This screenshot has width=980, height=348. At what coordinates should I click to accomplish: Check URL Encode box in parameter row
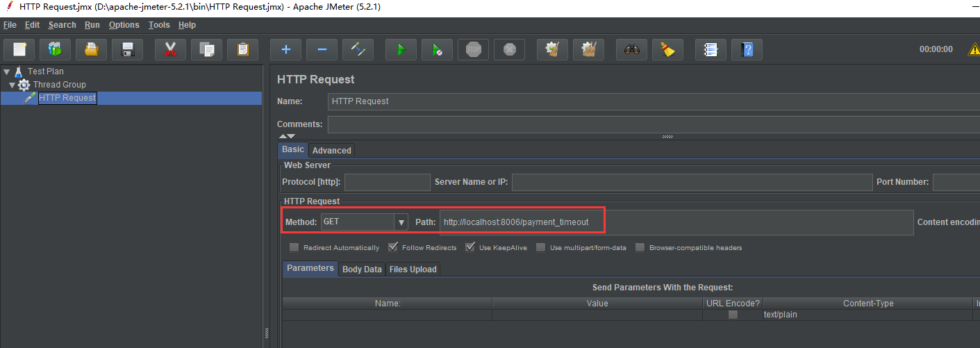tap(733, 315)
